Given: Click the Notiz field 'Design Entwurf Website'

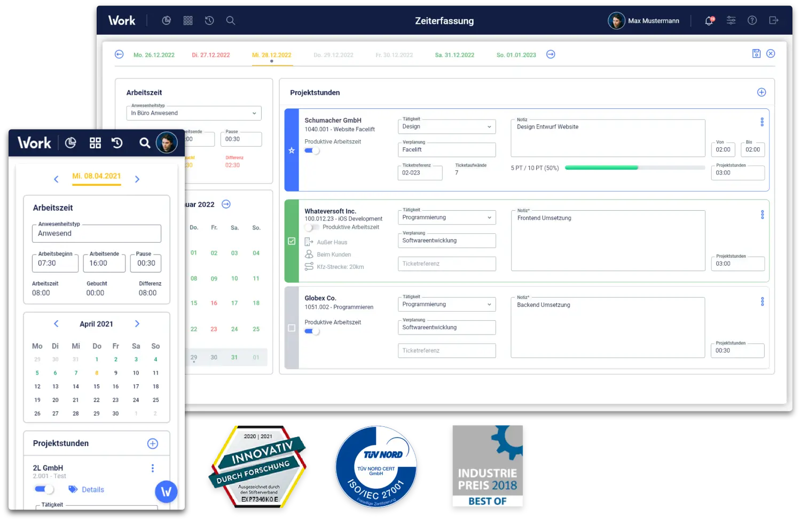Looking at the screenshot, I should click(x=608, y=138).
